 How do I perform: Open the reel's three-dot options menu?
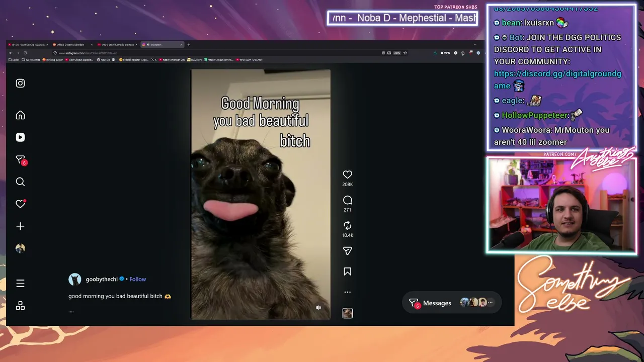point(347,292)
